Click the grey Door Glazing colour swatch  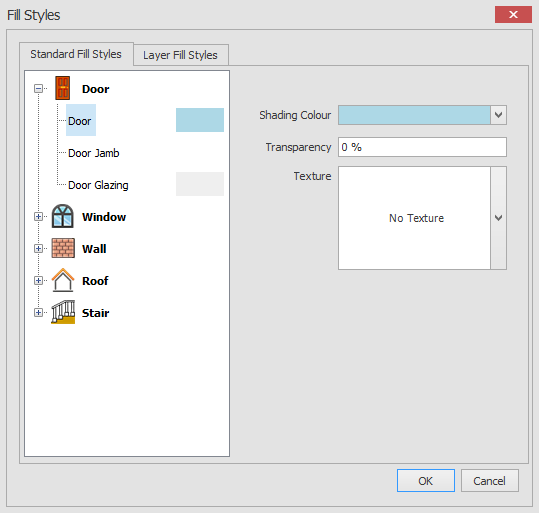(x=200, y=184)
